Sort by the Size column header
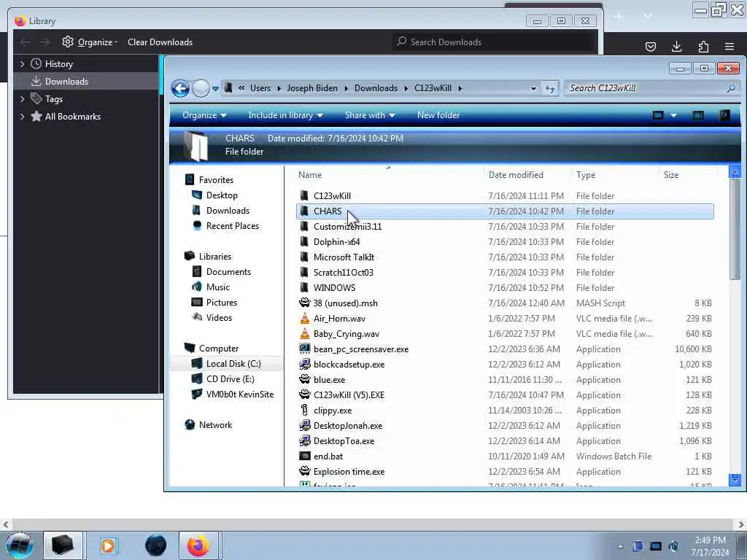The width and height of the screenshot is (747, 560). [671, 175]
